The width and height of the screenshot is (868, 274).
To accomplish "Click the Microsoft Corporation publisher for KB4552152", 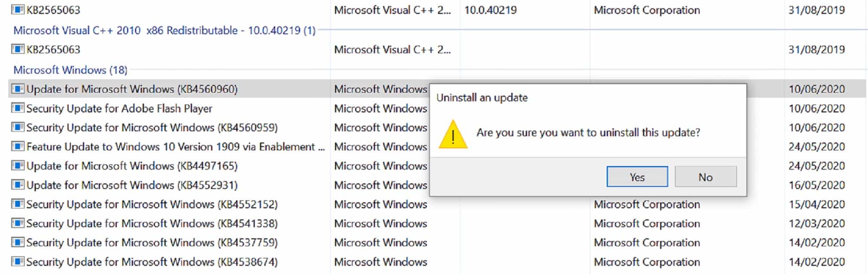I will (x=647, y=204).
